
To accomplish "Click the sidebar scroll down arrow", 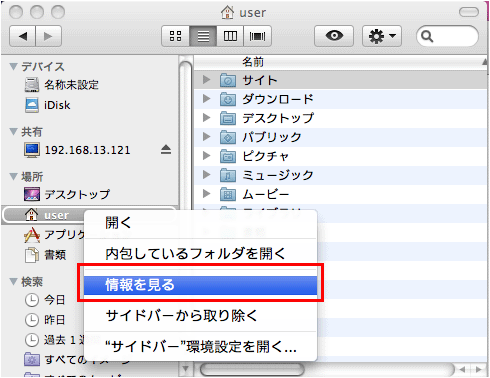I will pos(185,369).
